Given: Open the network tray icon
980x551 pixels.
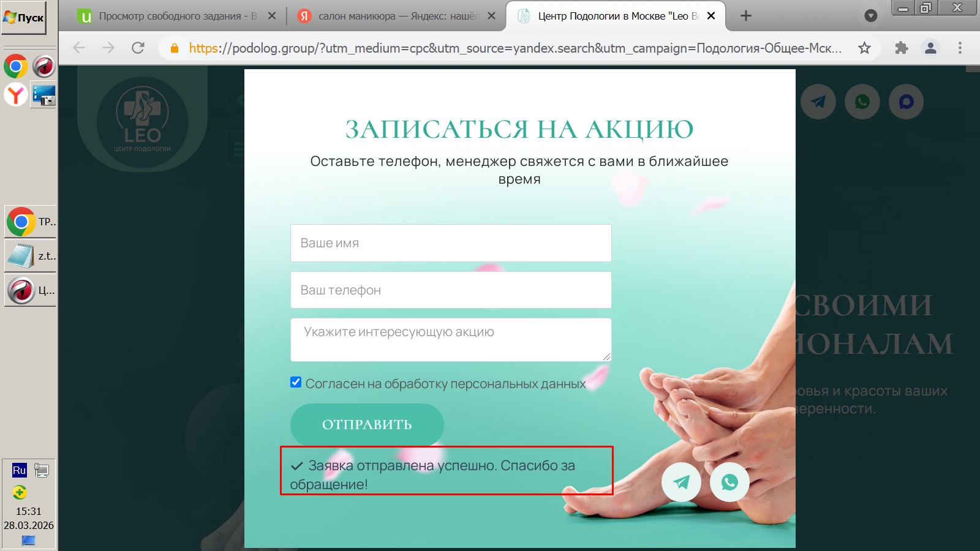Looking at the screenshot, I should pyautogui.click(x=42, y=470).
